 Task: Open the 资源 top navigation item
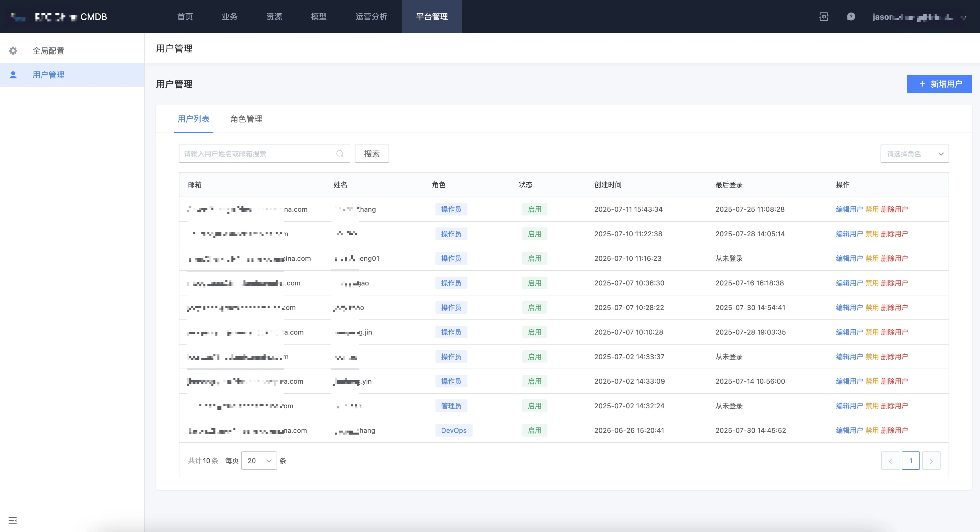point(274,17)
